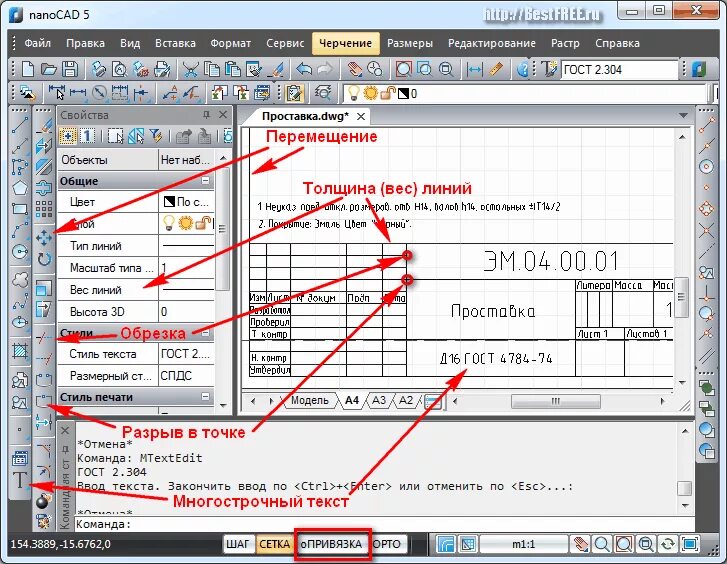Select the Break at point tool
The image size is (727, 564).
point(44,401)
